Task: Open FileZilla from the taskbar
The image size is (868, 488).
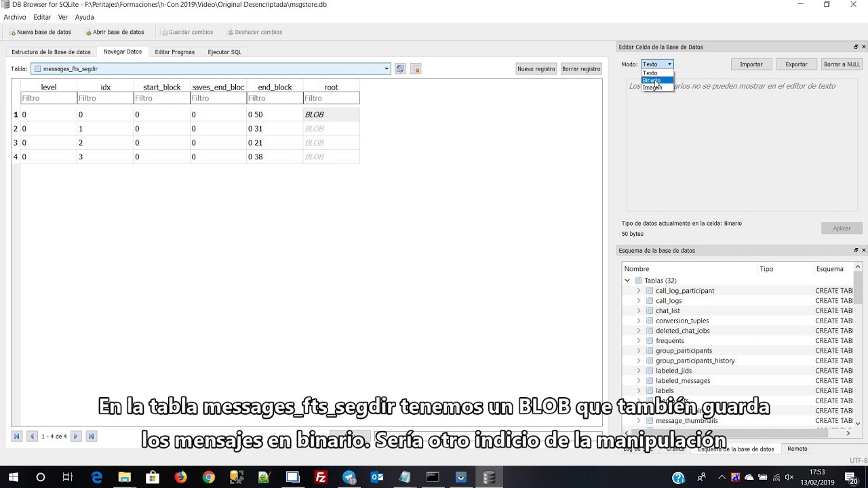Action: [x=321, y=477]
